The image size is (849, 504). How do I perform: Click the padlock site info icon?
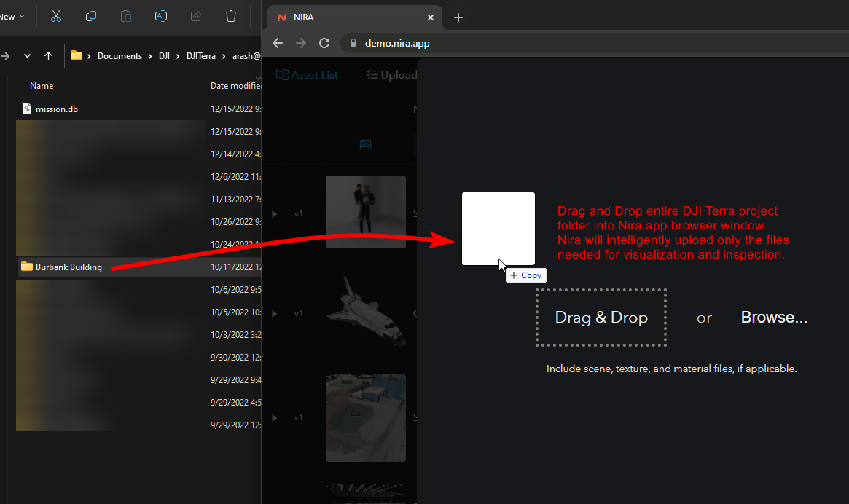tap(353, 43)
